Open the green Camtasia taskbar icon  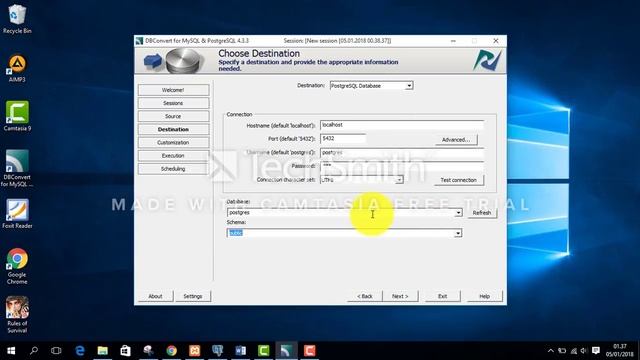(264, 351)
